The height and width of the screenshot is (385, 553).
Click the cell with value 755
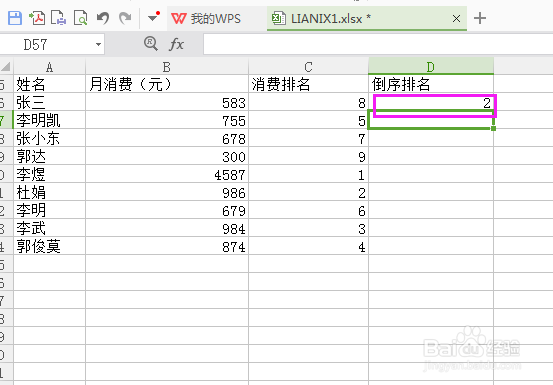pyautogui.click(x=167, y=120)
